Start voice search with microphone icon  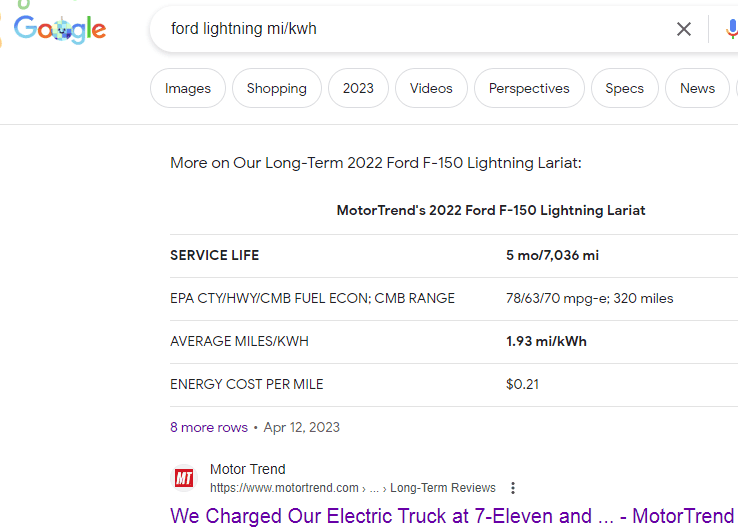coord(731,29)
